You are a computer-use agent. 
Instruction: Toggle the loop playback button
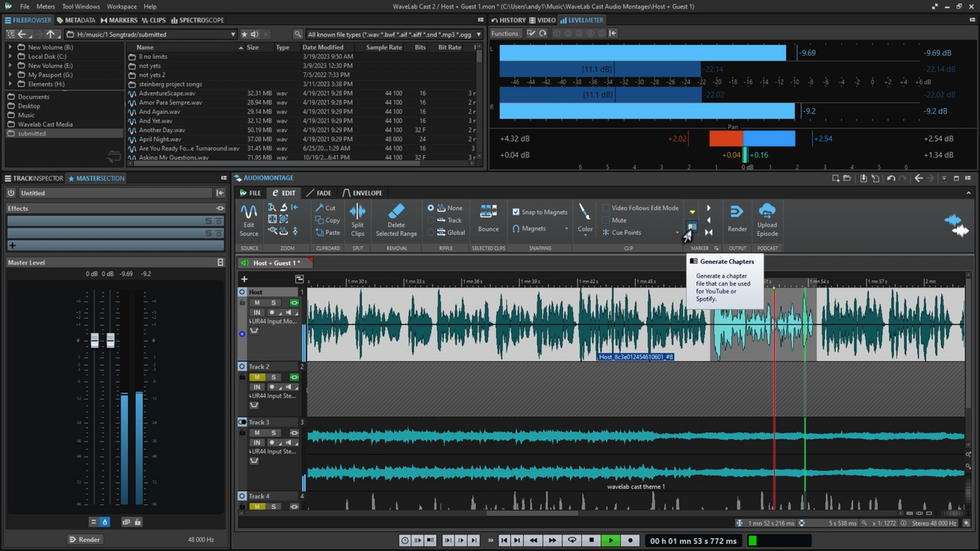pyautogui.click(x=572, y=541)
